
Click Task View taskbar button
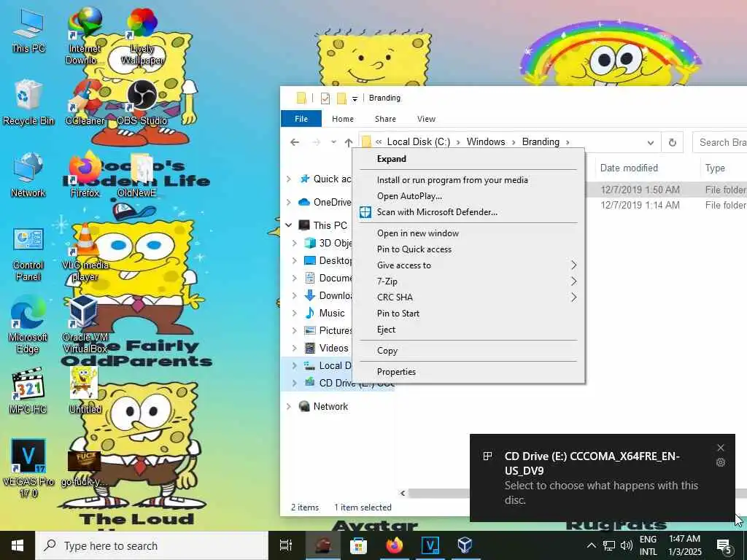(x=285, y=545)
